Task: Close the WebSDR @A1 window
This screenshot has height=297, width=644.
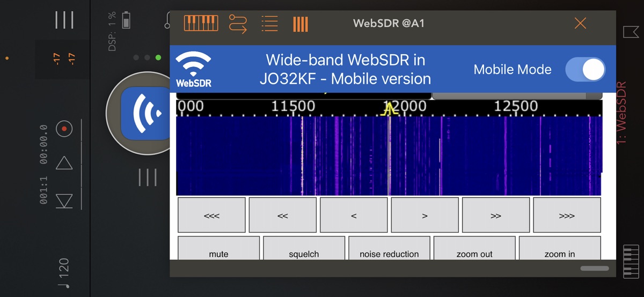Action: pos(580,23)
